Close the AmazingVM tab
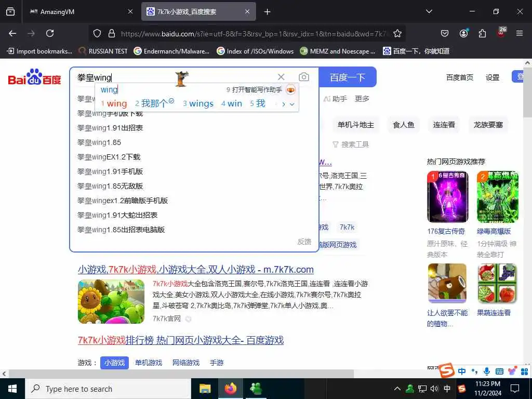532x399 pixels. [x=130, y=11]
